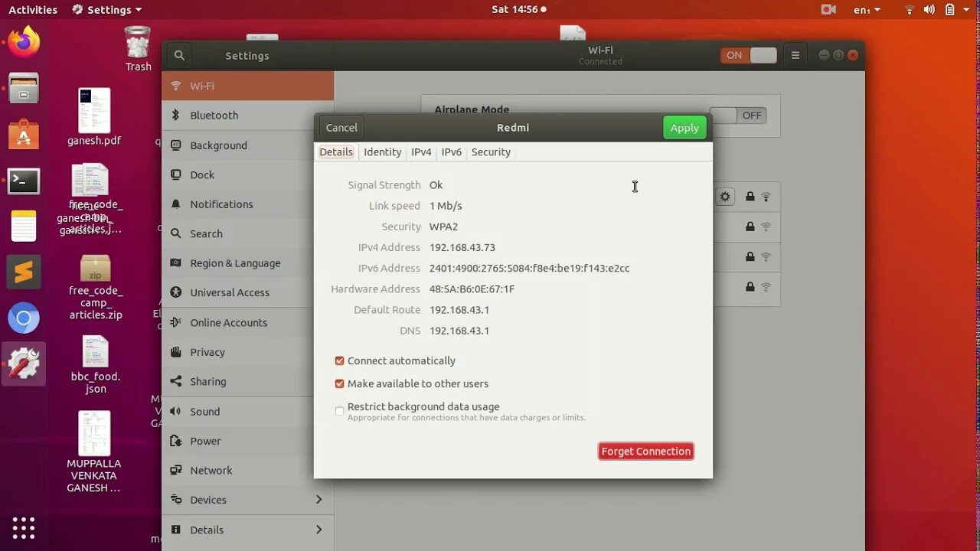Click the network system tray icon
The image size is (980, 551).
click(910, 10)
